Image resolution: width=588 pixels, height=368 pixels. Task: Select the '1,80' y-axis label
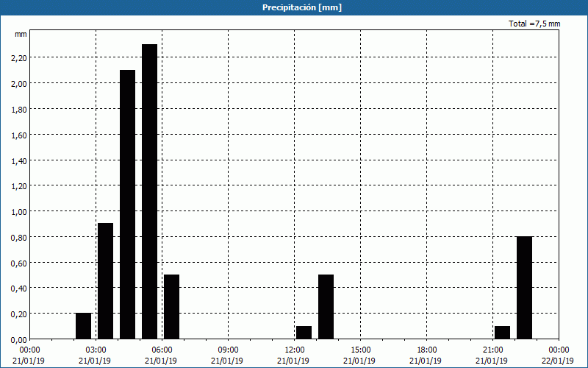click(19, 109)
